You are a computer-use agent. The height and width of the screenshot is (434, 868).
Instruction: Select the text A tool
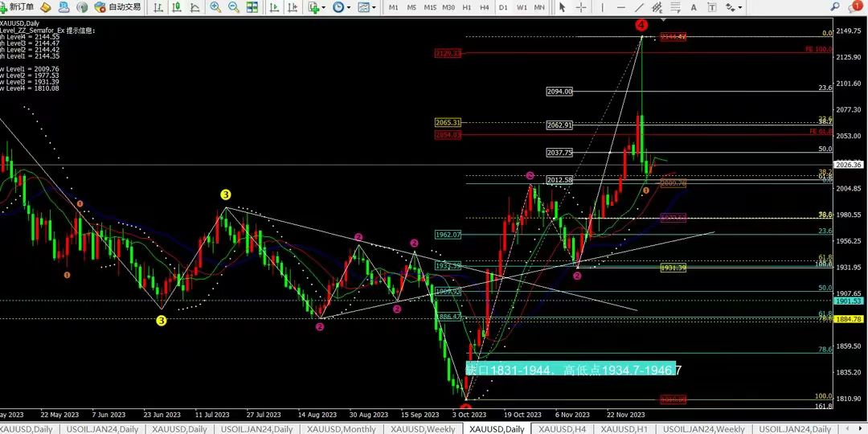(x=694, y=7)
